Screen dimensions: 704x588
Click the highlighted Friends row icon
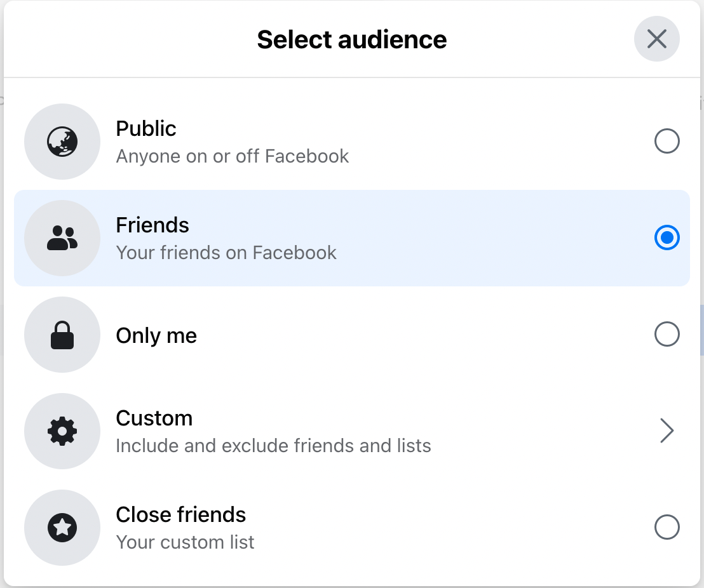[x=62, y=238]
